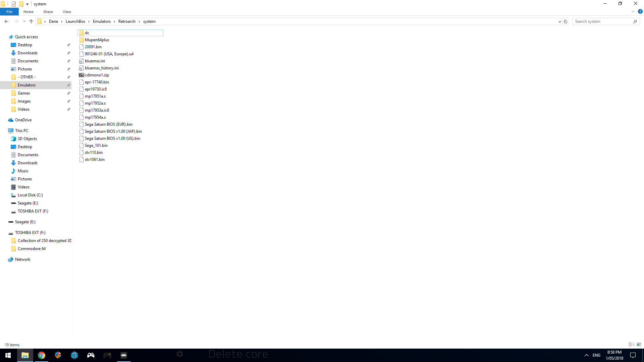The width and height of the screenshot is (644, 362).
Task: Expand the Emulators breadcrumb chevron
Action: click(x=114, y=21)
